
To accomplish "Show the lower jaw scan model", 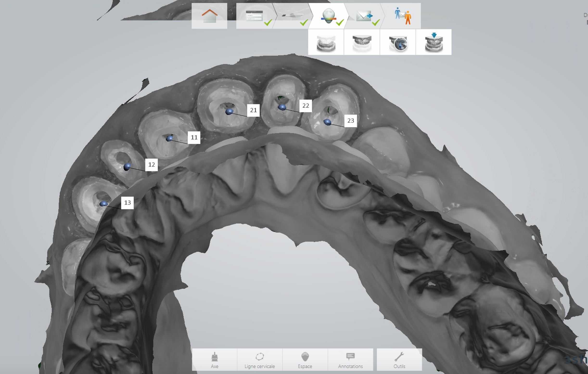I will [326, 43].
